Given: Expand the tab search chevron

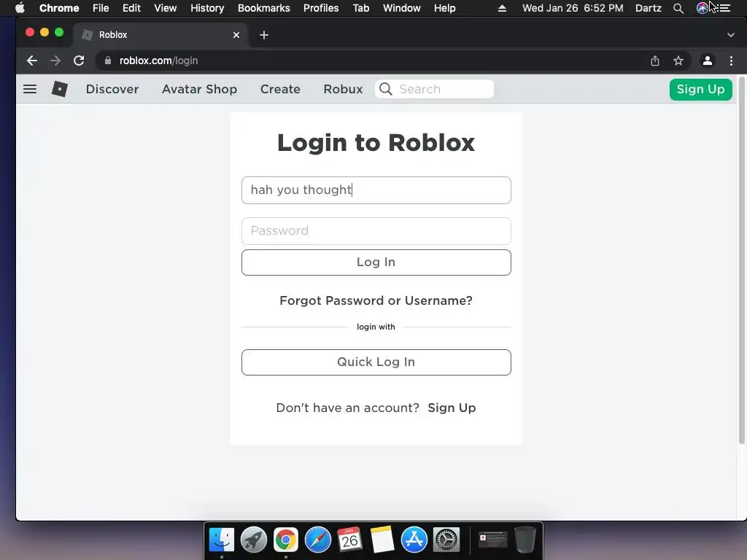Looking at the screenshot, I should coord(731,35).
